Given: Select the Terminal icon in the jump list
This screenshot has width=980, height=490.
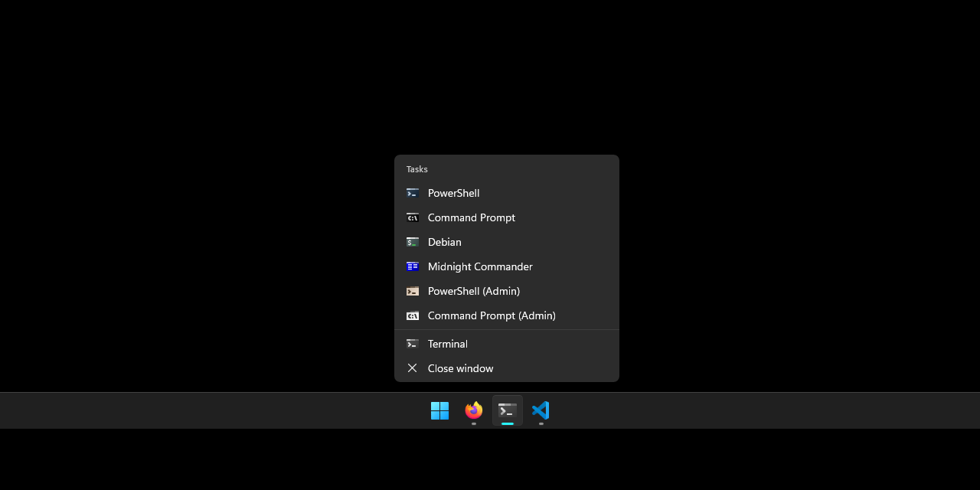Looking at the screenshot, I should point(413,344).
